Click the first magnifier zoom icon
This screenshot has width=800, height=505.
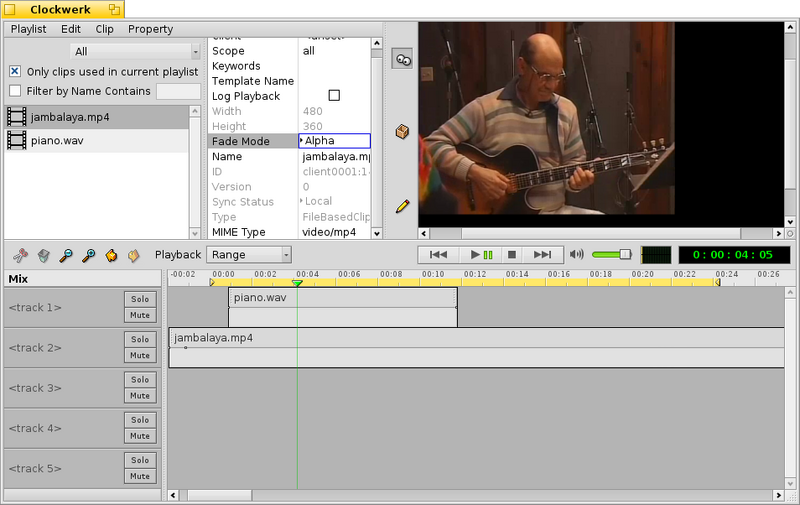[66, 255]
